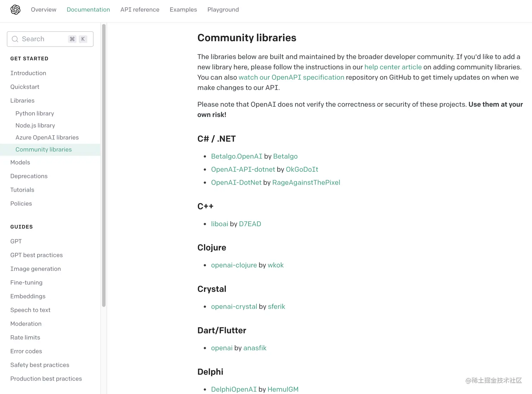Open the openai Dart/Flutter library link
This screenshot has width=532, height=394.
click(x=222, y=348)
